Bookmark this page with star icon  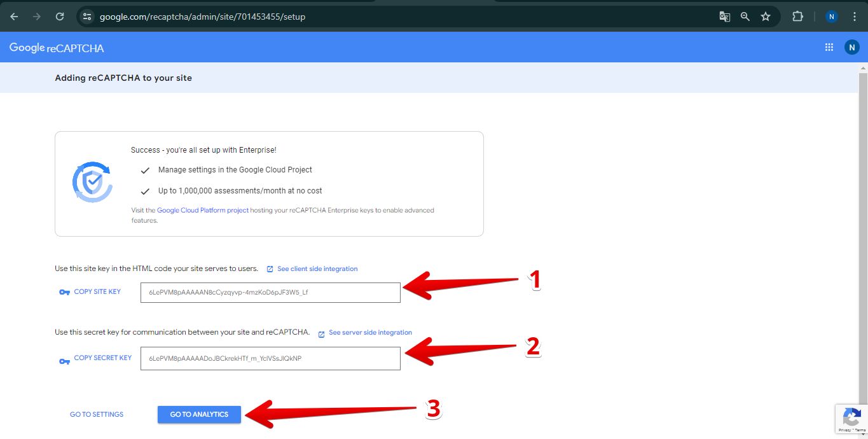[x=766, y=17]
